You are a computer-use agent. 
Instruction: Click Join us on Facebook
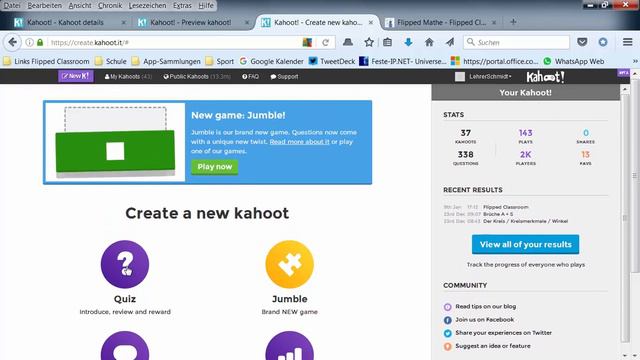484,320
